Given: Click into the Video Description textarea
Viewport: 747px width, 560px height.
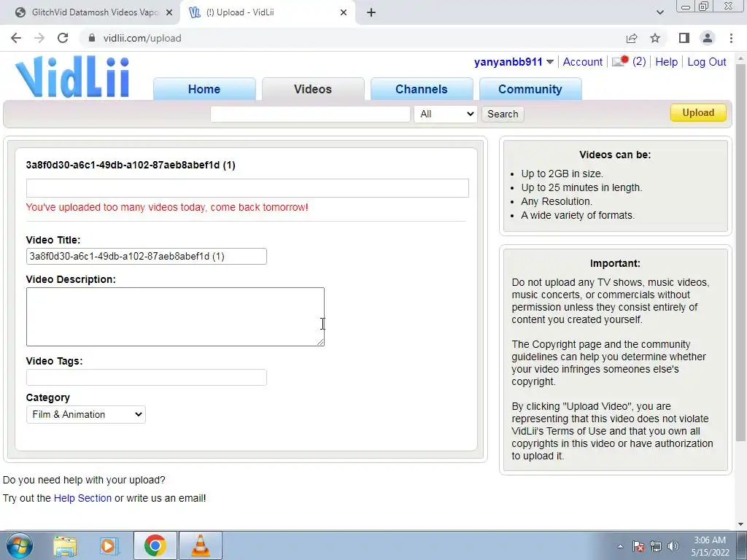Looking at the screenshot, I should (x=175, y=316).
